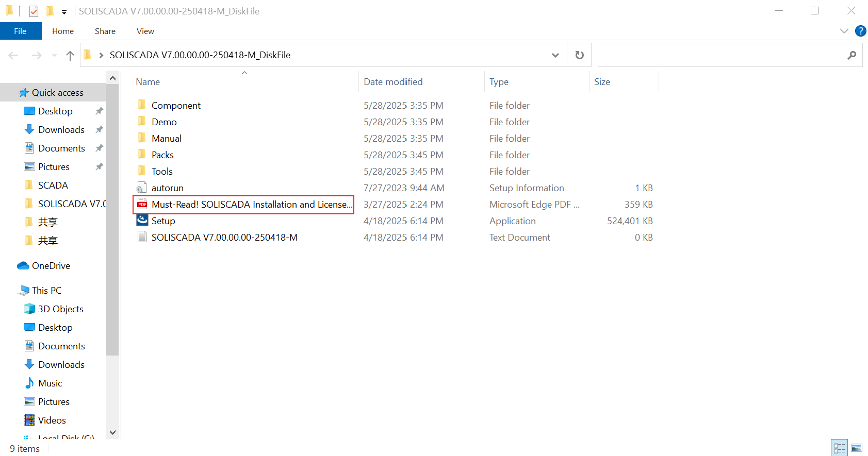Select This PC in navigation pane
Screen dimensions: 868x456
[x=46, y=291]
